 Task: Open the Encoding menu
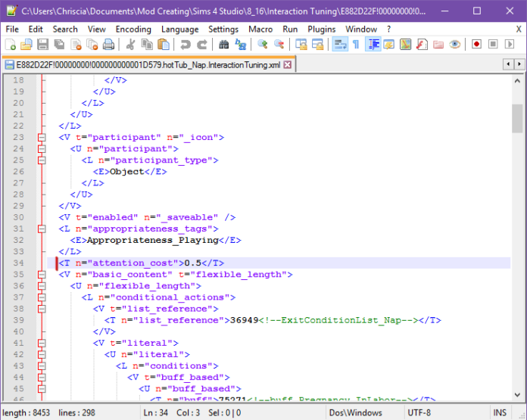(x=133, y=29)
